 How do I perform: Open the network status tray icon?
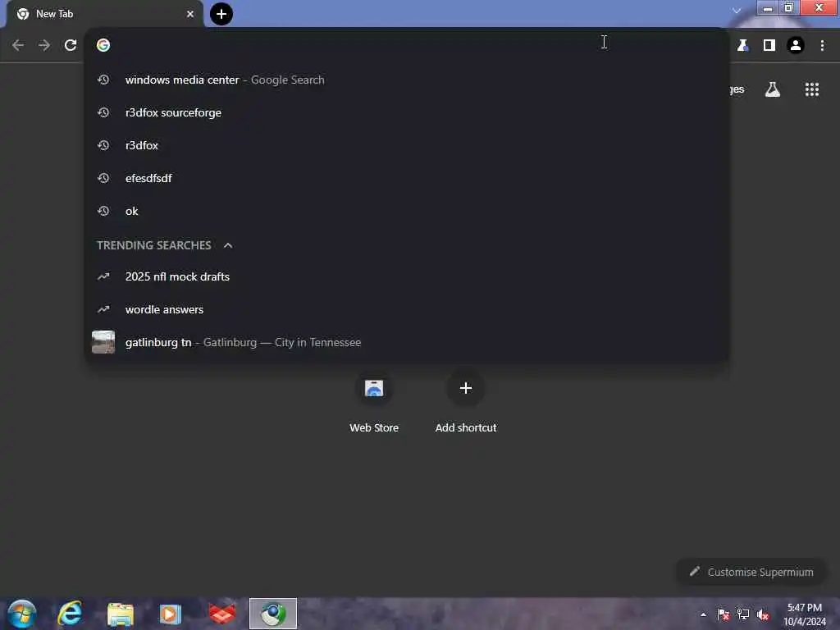click(x=743, y=614)
